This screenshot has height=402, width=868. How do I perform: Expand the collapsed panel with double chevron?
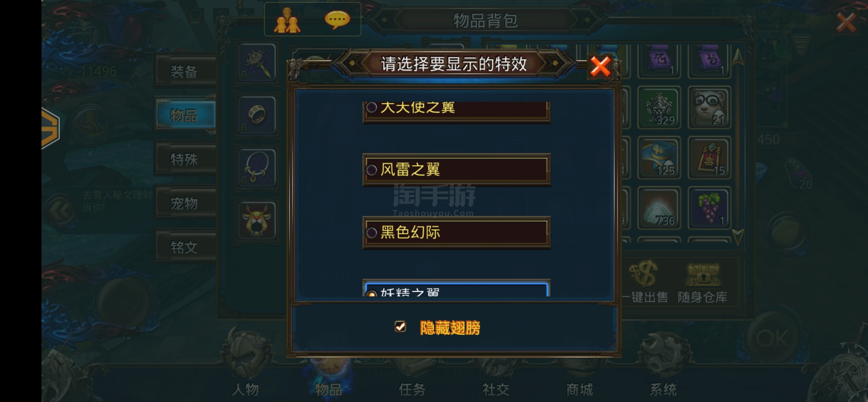61,211
